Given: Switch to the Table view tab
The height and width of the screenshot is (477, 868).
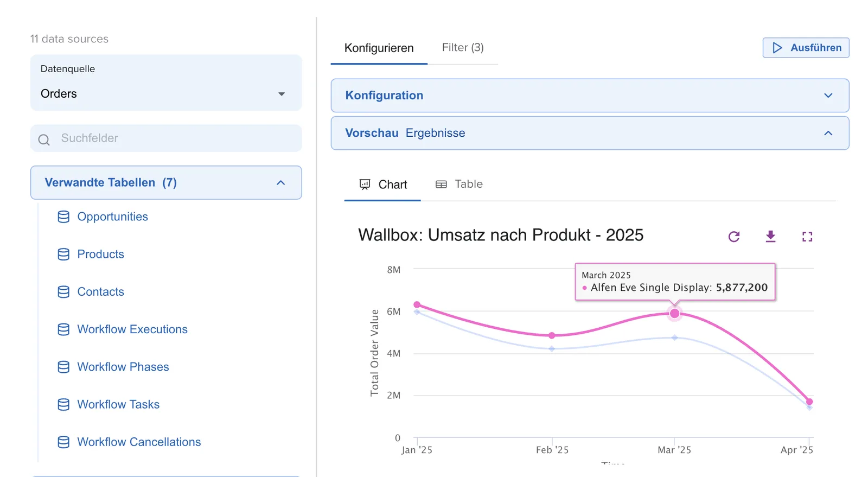Looking at the screenshot, I should 459,185.
